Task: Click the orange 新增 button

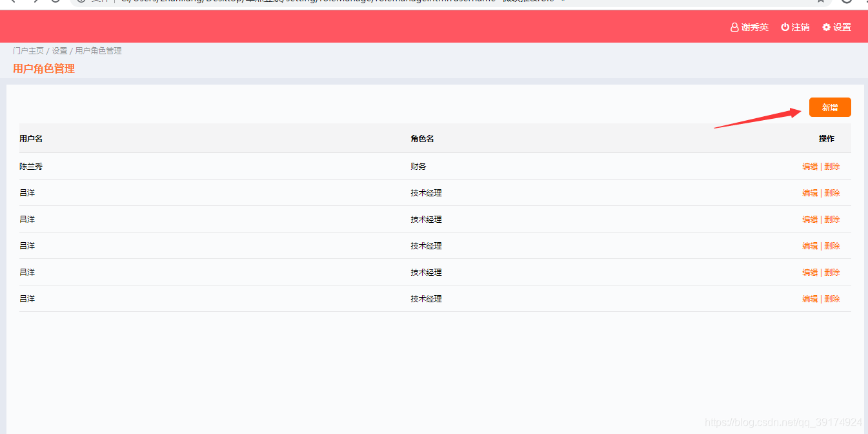Action: click(830, 107)
